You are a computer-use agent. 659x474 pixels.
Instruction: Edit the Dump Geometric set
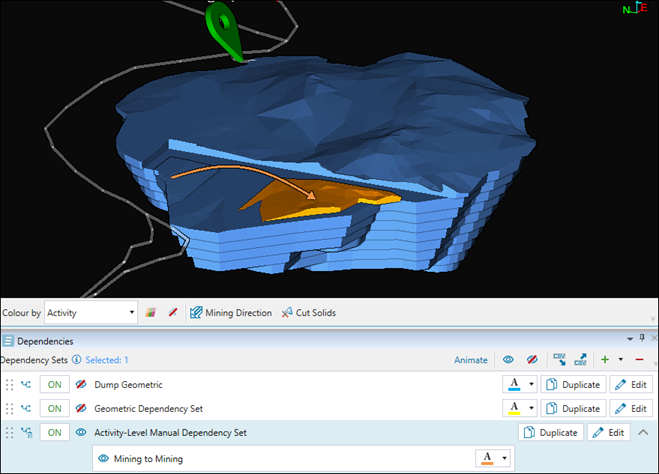631,384
